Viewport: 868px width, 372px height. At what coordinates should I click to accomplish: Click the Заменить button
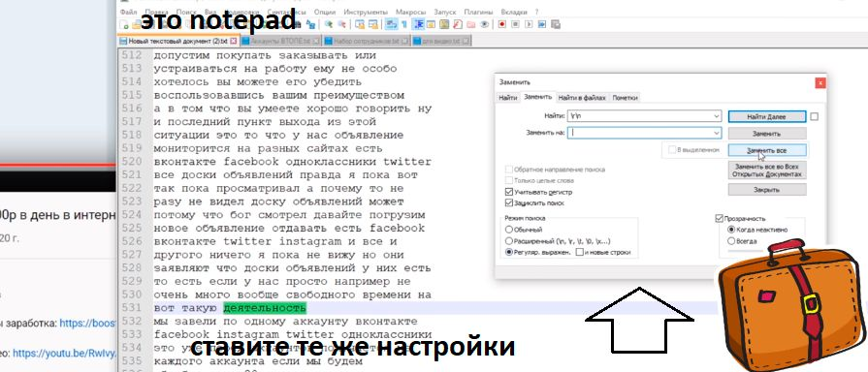tap(767, 134)
